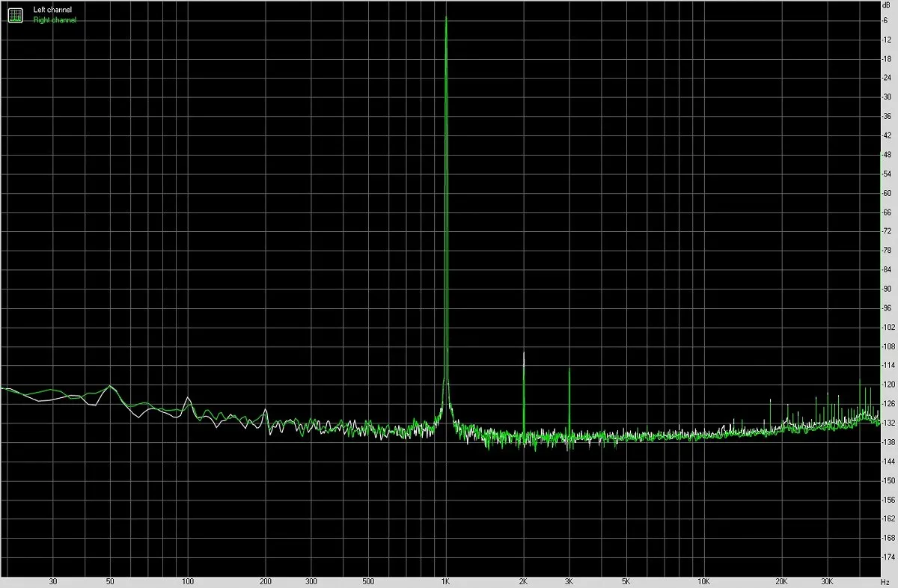Viewport: 898px width, 588px height.
Task: Click the -120 dB scale label
Action: (889, 385)
